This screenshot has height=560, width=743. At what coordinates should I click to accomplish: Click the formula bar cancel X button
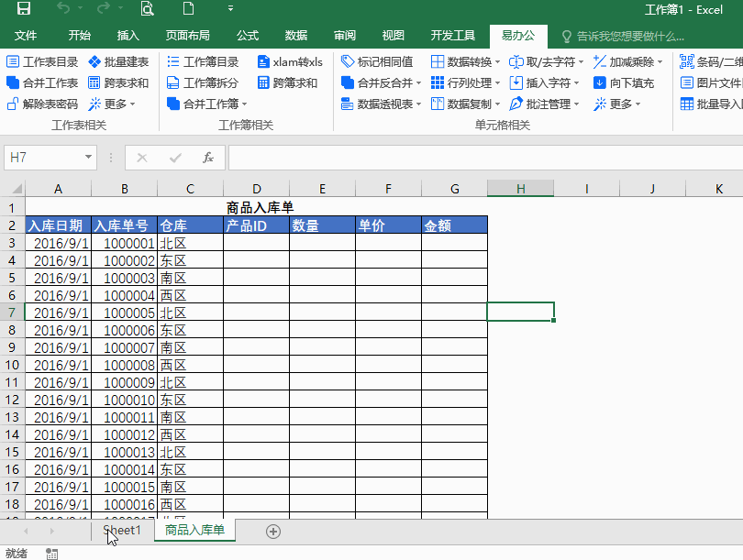[x=141, y=158]
